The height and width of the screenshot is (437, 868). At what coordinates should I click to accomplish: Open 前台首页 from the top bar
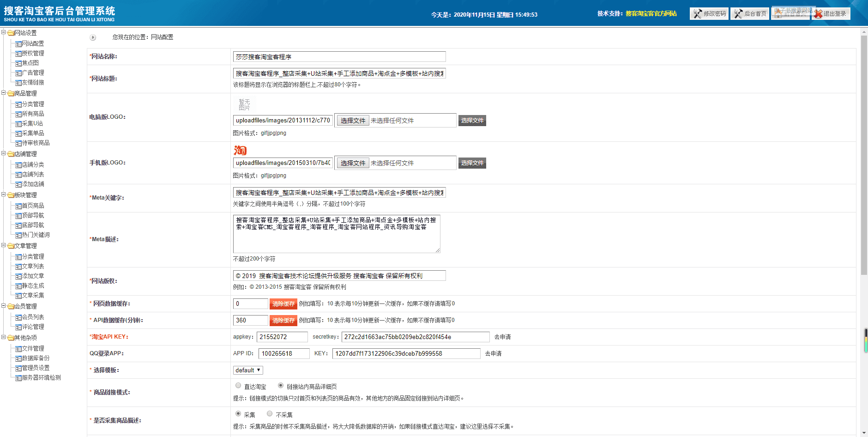coord(791,13)
